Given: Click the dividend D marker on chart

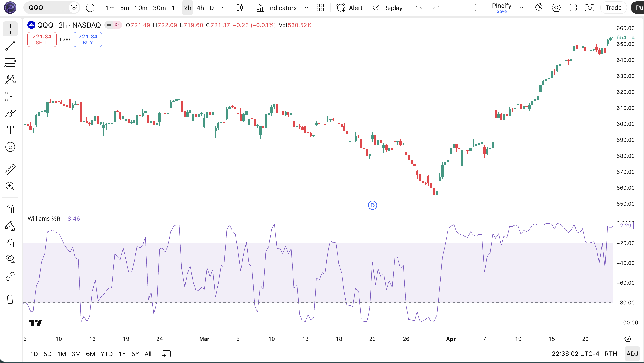Looking at the screenshot, I should pyautogui.click(x=373, y=205).
